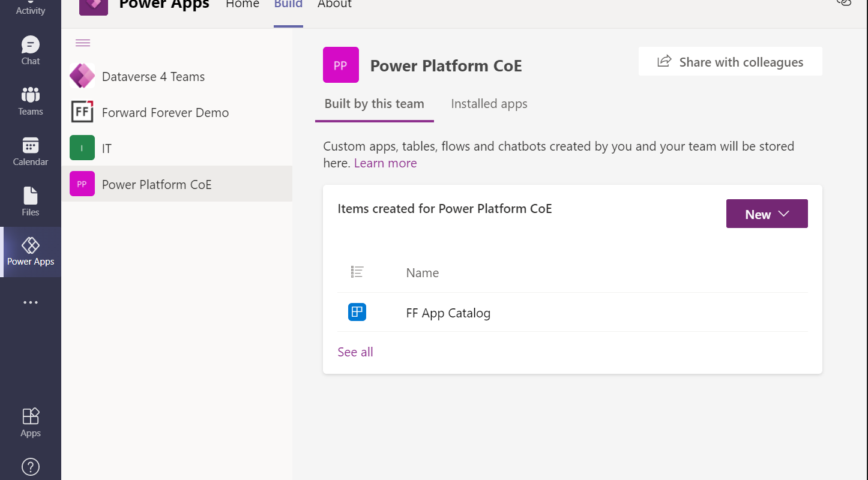The height and width of the screenshot is (480, 868).
Task: Click the large PP header avatar
Action: (x=341, y=65)
